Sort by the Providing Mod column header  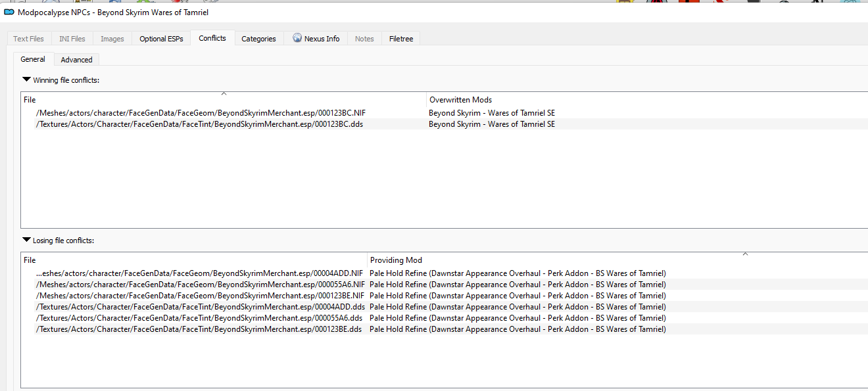[x=617, y=260]
